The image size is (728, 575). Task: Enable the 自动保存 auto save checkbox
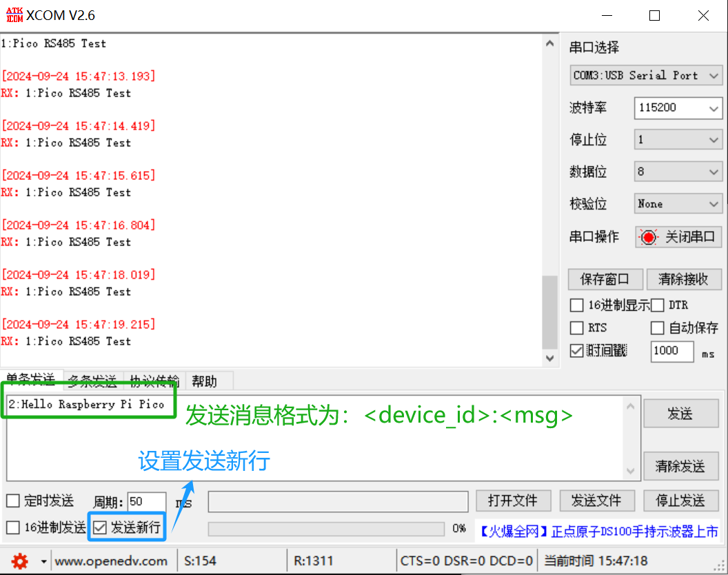pos(658,328)
